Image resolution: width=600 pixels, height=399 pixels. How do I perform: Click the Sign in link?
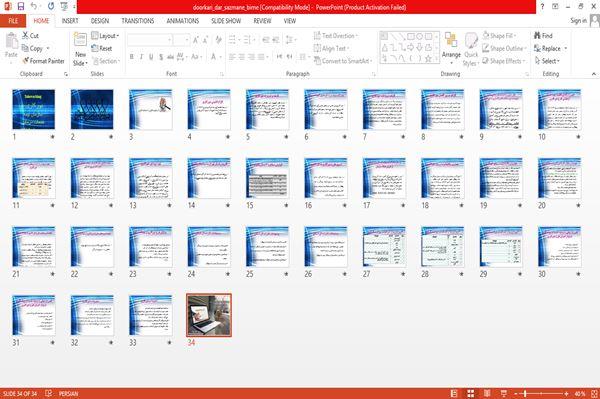click(578, 21)
